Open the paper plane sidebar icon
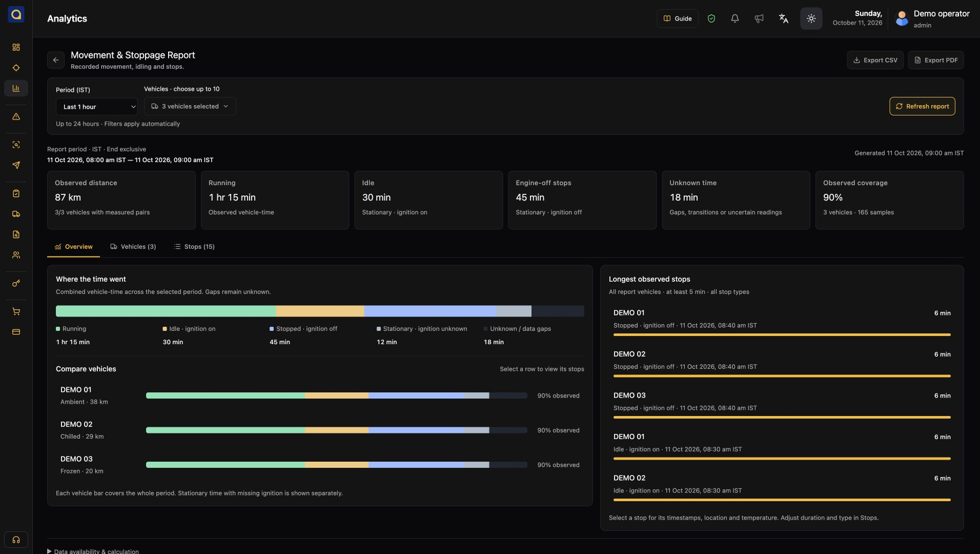 (16, 165)
